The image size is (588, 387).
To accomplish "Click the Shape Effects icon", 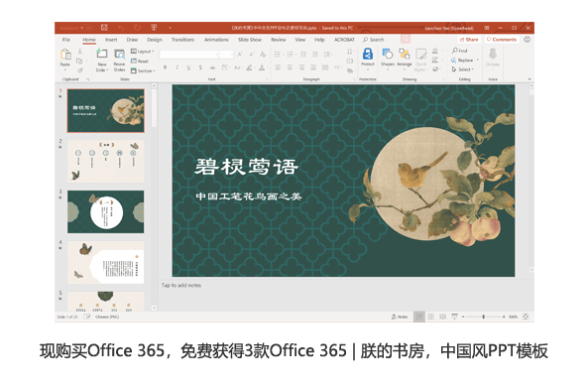I will pyautogui.click(x=435, y=69).
